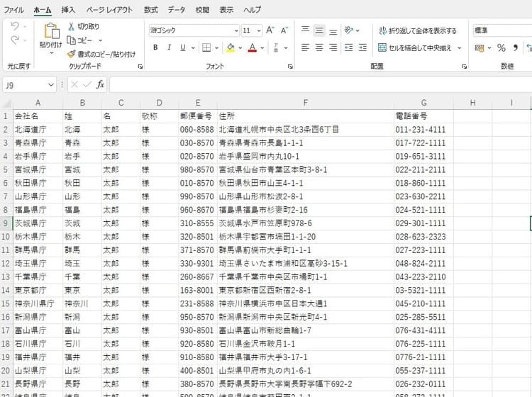Center text horizontally
The height and width of the screenshot is (397, 532).
click(x=319, y=47)
